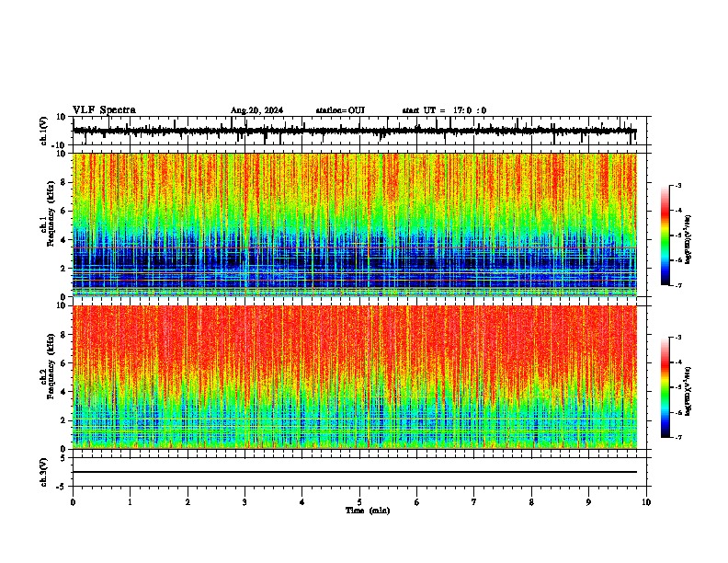Click the 8 kHz tick on ch.1 spectrogram
This screenshot has width=728, height=563.
coord(64,182)
